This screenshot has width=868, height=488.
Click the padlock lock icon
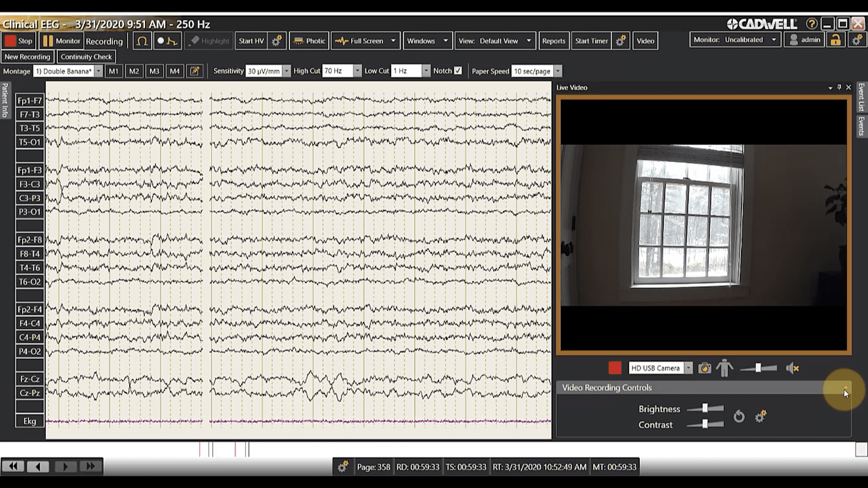click(835, 40)
